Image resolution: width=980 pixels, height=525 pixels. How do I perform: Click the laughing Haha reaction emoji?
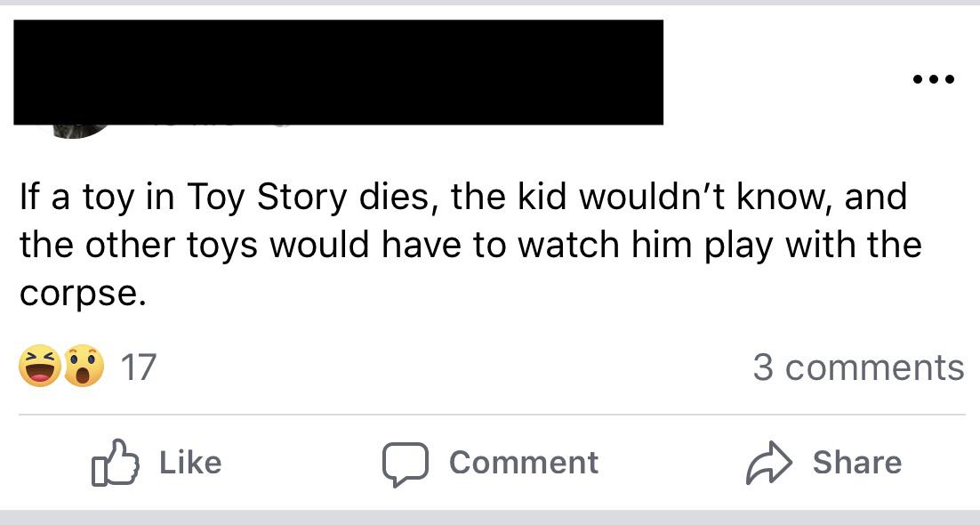38,367
